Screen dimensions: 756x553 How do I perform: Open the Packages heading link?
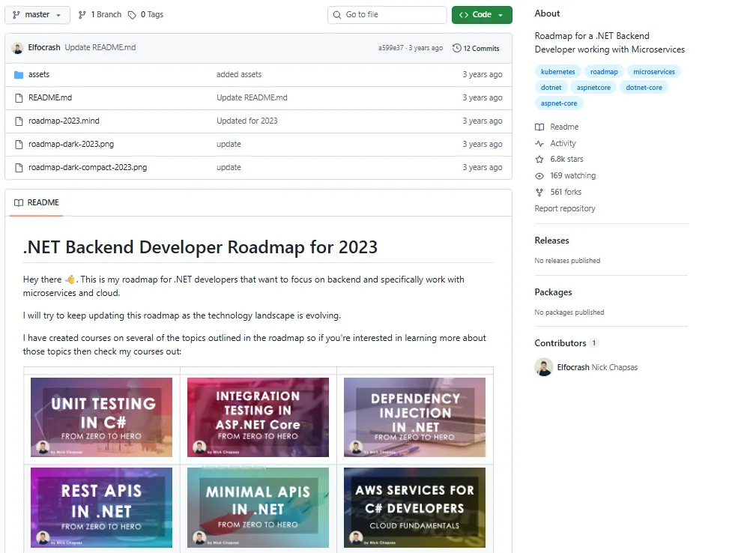coord(553,292)
